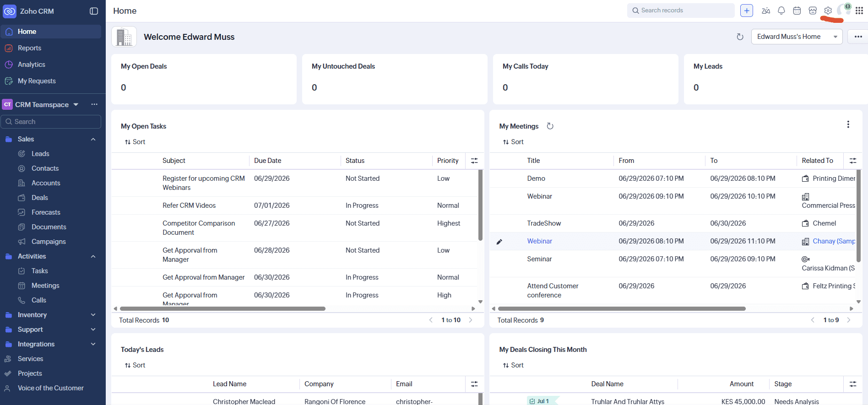Image resolution: width=868 pixels, height=405 pixels.
Task: Click the Zoho CRM logo icon
Action: 10,11
